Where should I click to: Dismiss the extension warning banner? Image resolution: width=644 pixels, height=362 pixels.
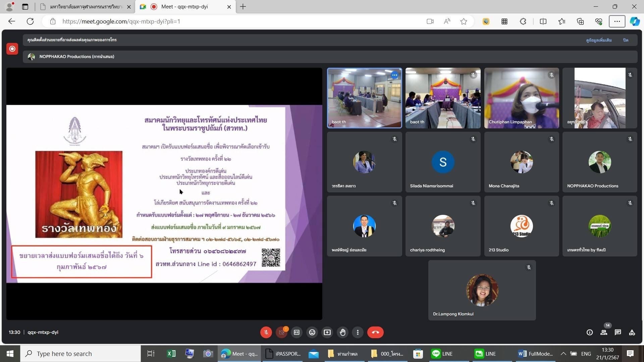pyautogui.click(x=626, y=40)
